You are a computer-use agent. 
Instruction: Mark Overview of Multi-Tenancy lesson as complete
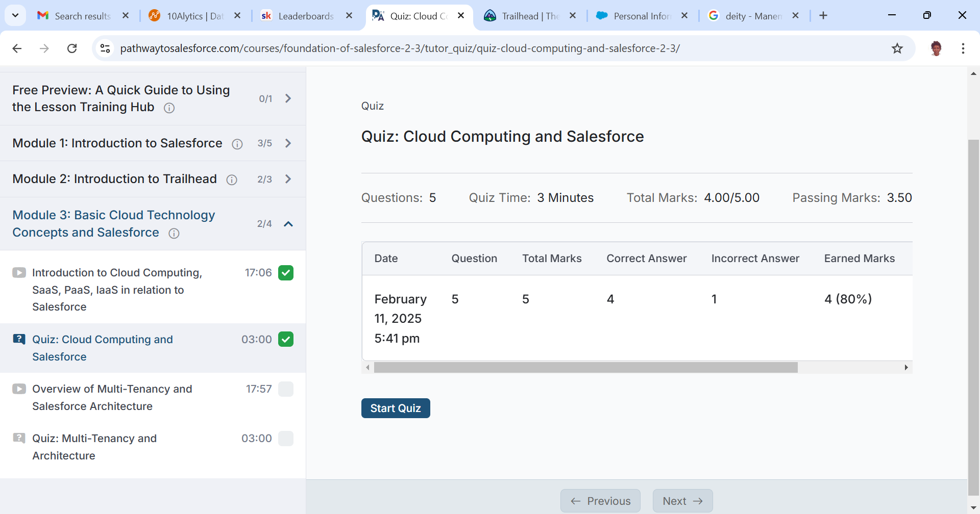coord(286,389)
